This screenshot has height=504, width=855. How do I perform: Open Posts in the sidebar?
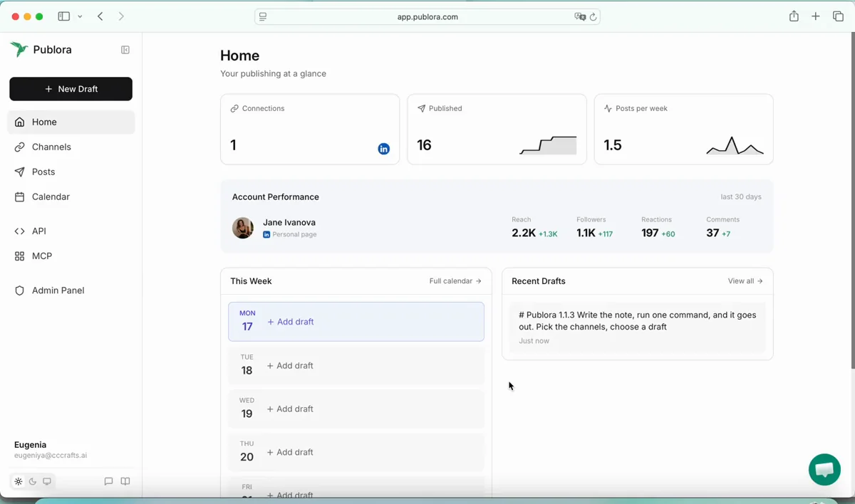pos(71,172)
